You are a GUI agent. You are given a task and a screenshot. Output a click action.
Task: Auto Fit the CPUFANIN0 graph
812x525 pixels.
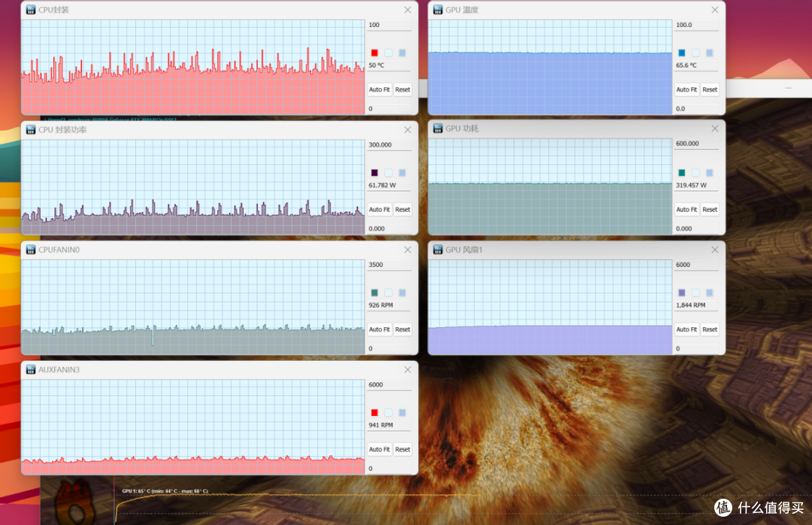[379, 329]
